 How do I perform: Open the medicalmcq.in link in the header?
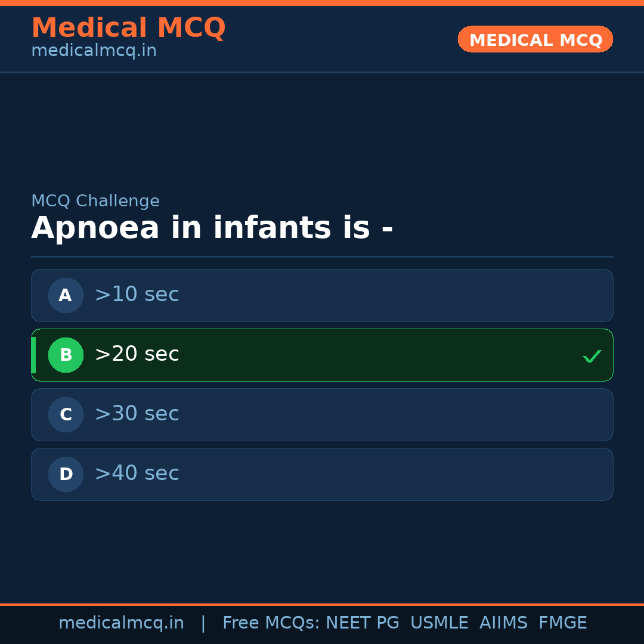94,51
